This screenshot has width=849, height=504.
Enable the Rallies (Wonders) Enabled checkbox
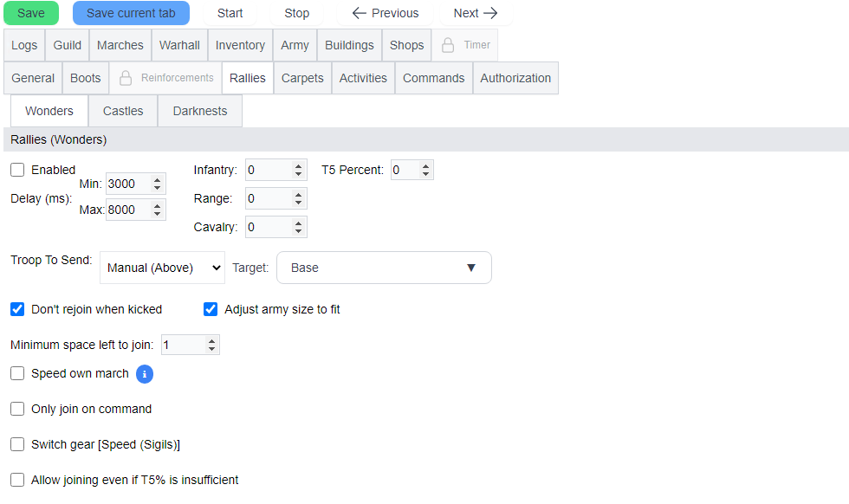tap(17, 170)
